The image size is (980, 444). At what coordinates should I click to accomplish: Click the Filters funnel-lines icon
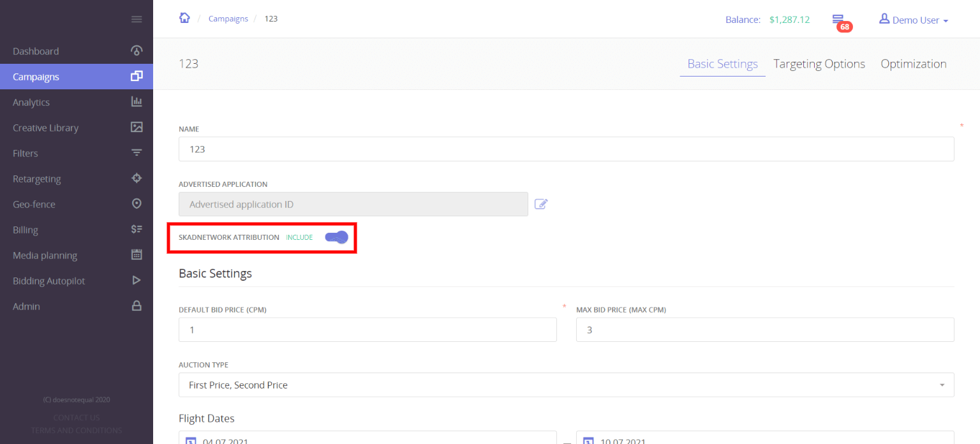(x=137, y=152)
